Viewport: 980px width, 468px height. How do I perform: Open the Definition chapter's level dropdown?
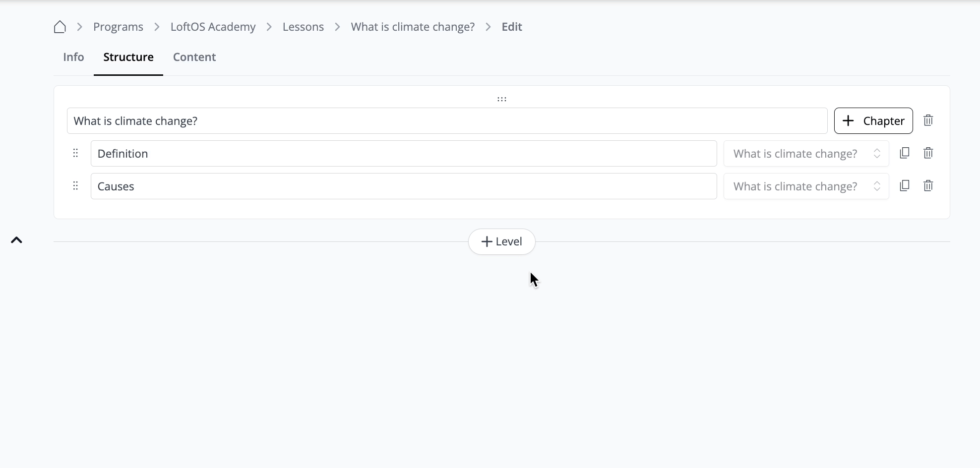coord(806,154)
